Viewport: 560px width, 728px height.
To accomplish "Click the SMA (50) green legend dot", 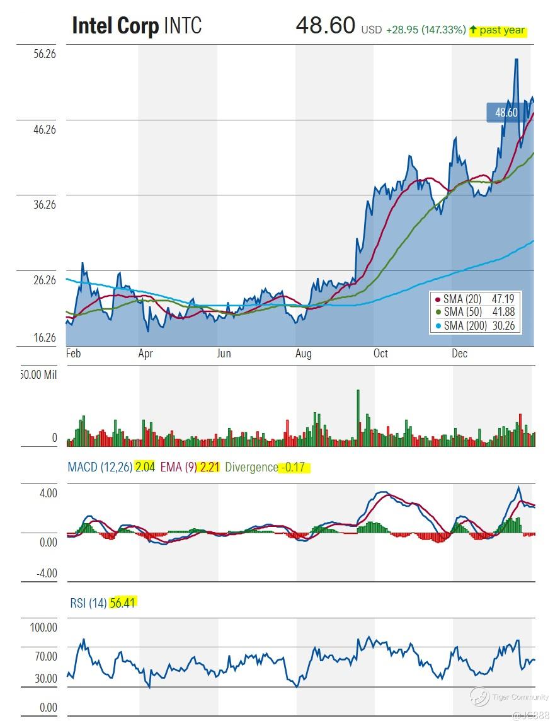I will pos(438,313).
